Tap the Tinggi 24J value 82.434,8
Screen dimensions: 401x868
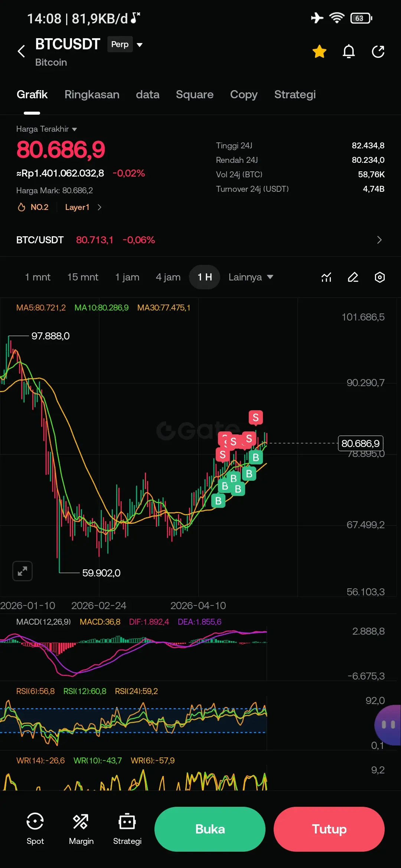[x=368, y=145]
